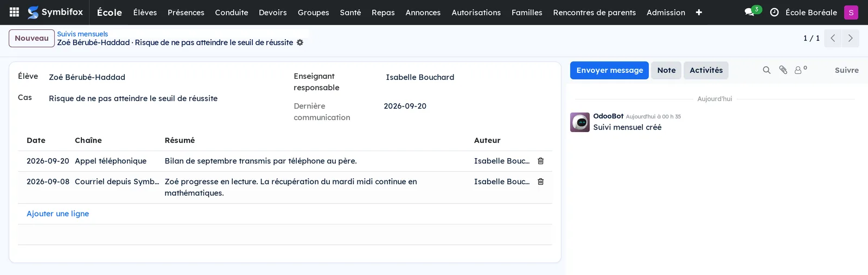868x275 pixels.
Task: Go to the previous record arrow
Action: 833,38
